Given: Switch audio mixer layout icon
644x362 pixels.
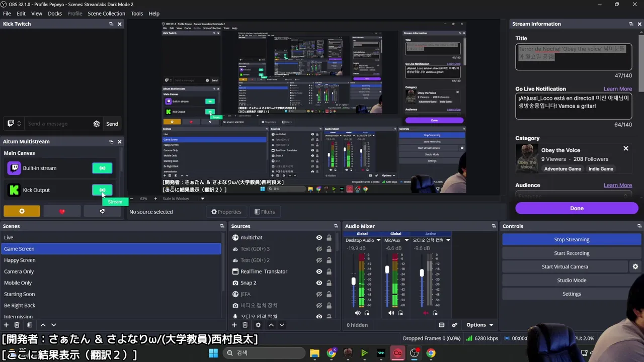Looking at the screenshot, I should (x=441, y=325).
